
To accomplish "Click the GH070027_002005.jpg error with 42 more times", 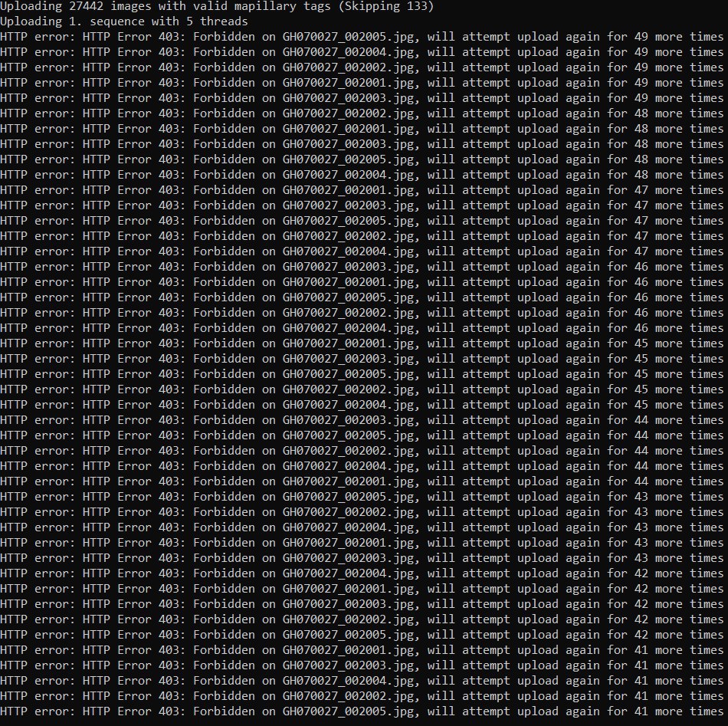I will pos(362,635).
